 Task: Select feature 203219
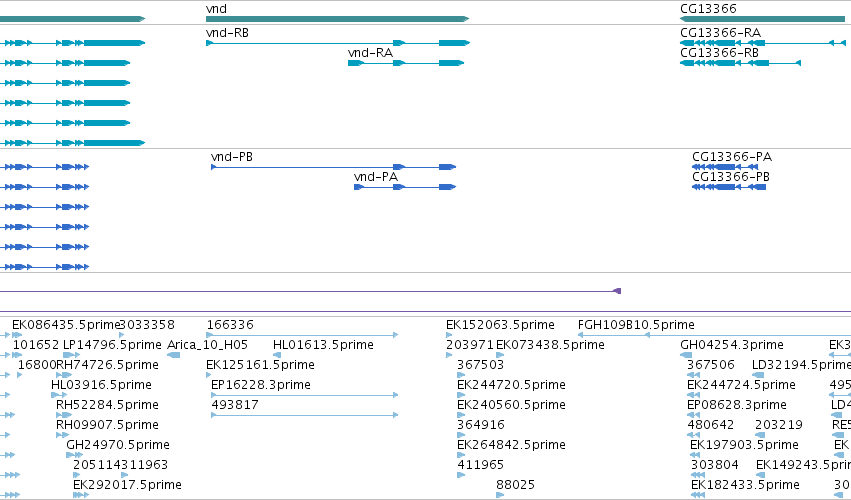click(778, 425)
